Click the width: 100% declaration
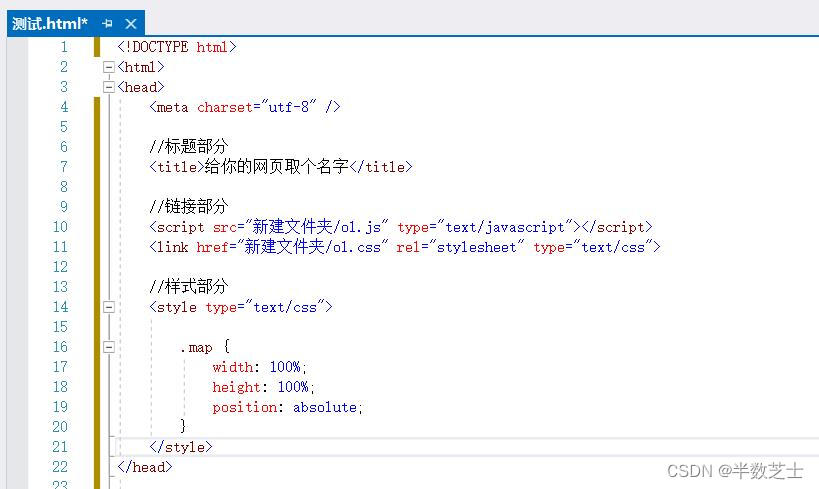 coord(260,367)
